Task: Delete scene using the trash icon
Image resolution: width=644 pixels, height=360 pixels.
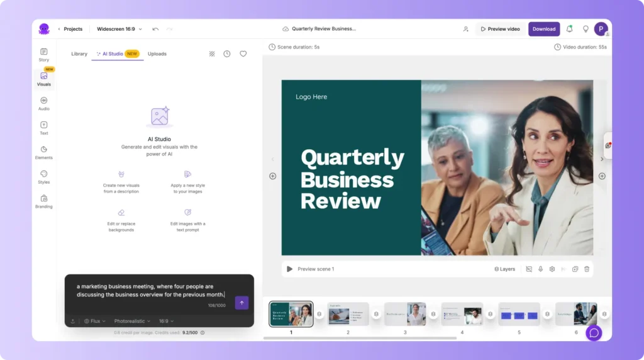Action: pyautogui.click(x=586, y=269)
